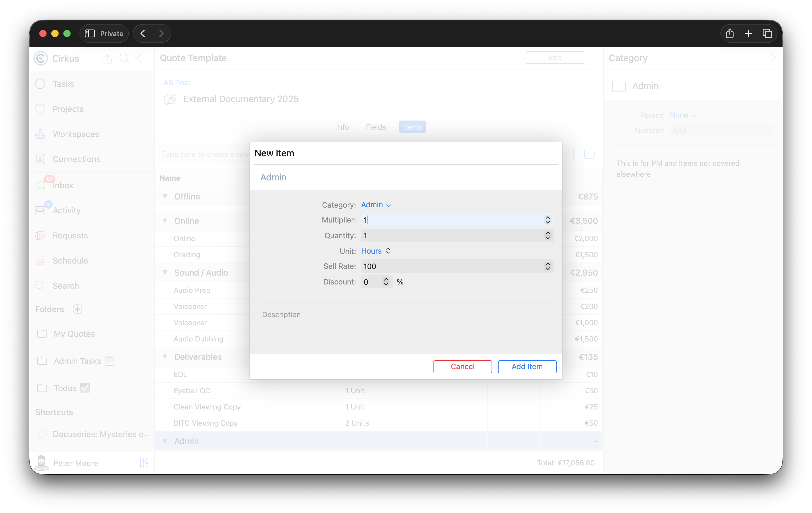Switch to the Fields tab
Screen dimensions: 812x513
(376, 127)
